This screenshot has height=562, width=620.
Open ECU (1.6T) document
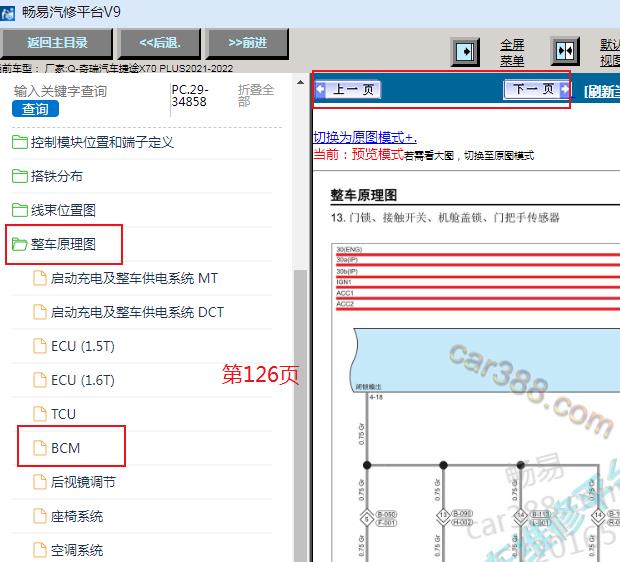point(83,380)
